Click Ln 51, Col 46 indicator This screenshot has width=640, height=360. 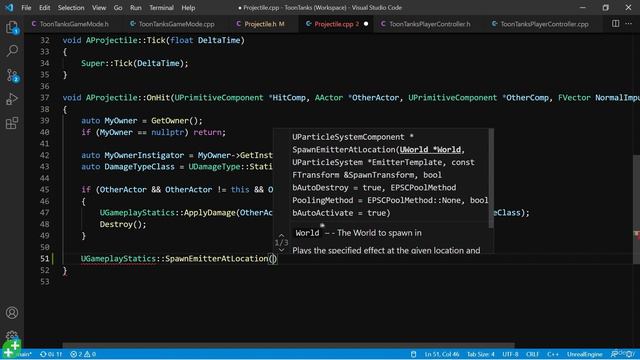[442, 354]
